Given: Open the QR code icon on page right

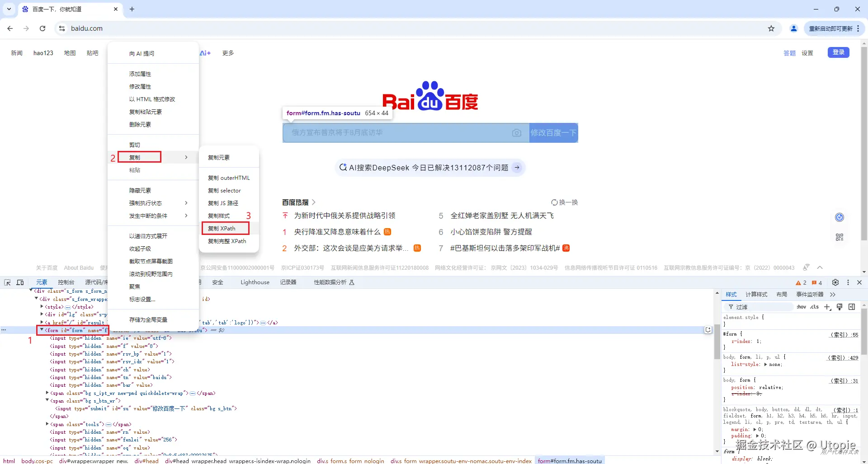Looking at the screenshot, I should point(840,237).
